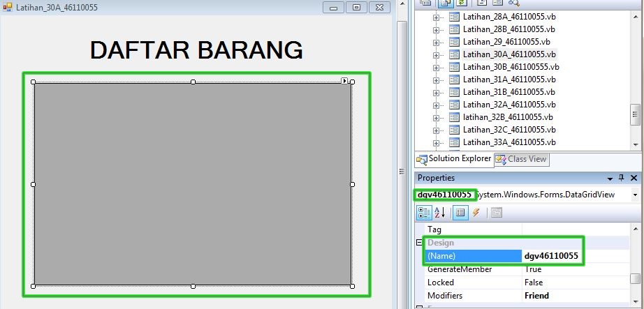Click the form icon of Latihan_29_46110055.vb
The image size is (644, 309).
pyautogui.click(x=454, y=42)
